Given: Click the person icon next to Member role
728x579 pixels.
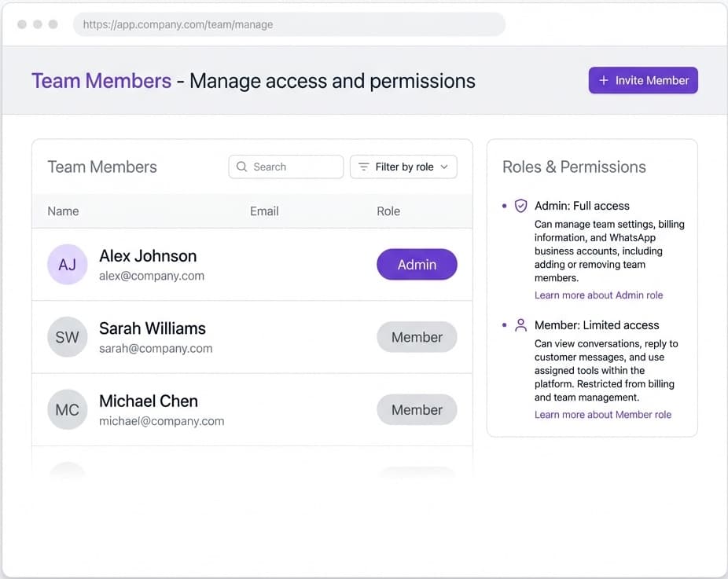Looking at the screenshot, I should click(520, 324).
